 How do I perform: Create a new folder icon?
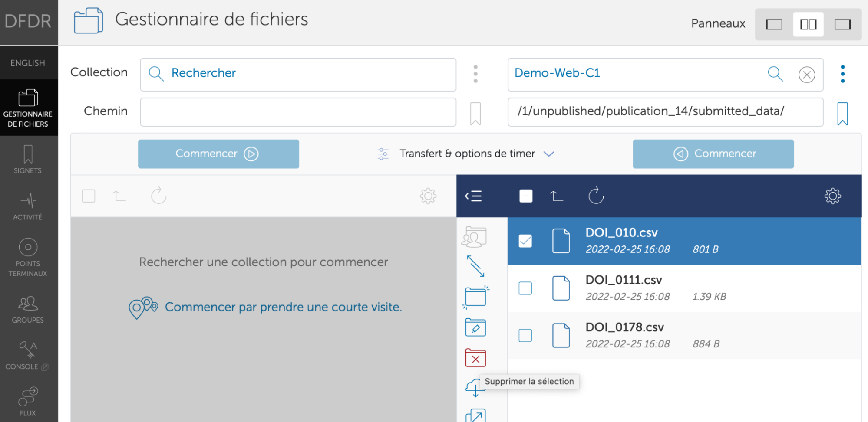click(475, 297)
